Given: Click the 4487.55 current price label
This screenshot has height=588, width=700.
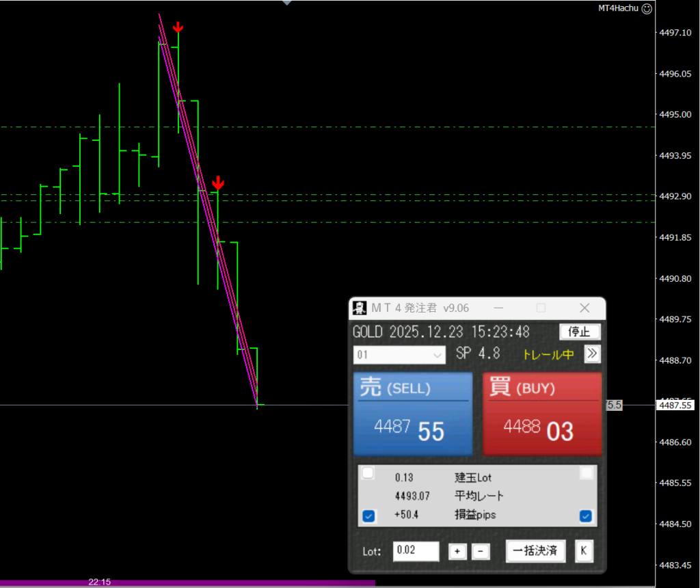Looking at the screenshot, I should click(675, 405).
